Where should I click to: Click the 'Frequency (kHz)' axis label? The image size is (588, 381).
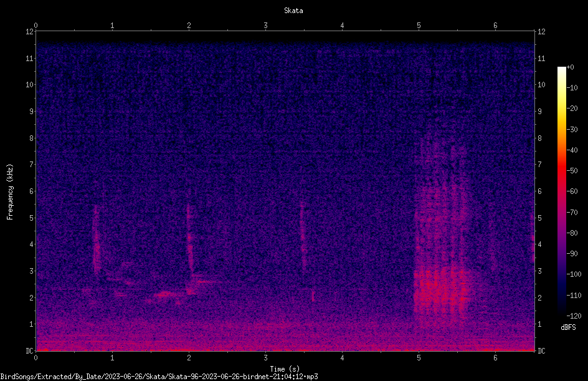point(10,191)
